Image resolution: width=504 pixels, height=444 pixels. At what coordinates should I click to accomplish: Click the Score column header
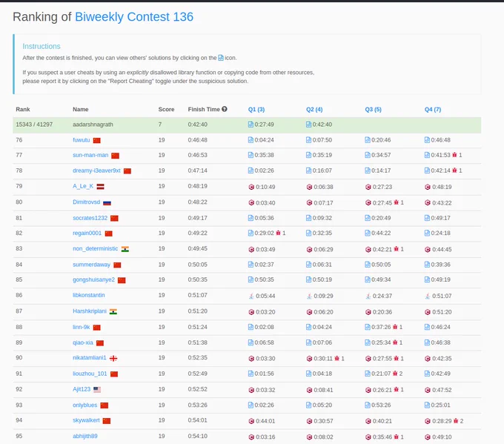click(x=166, y=109)
